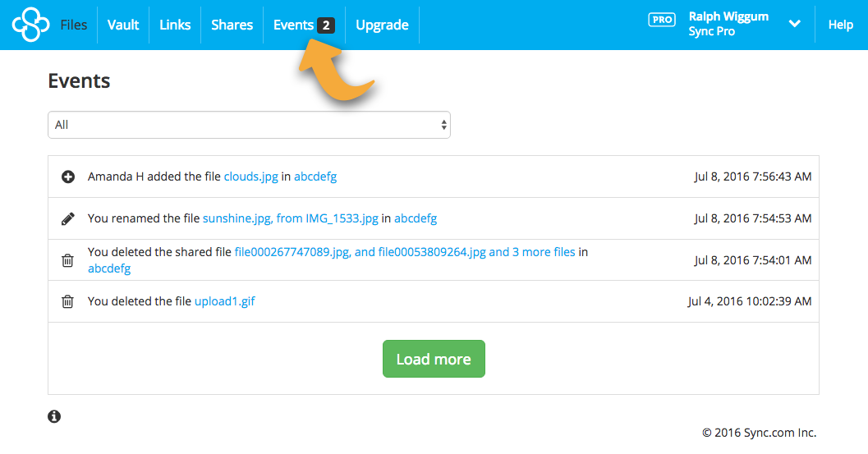Go to the Shares tab
This screenshot has width=868, height=454.
(x=232, y=25)
